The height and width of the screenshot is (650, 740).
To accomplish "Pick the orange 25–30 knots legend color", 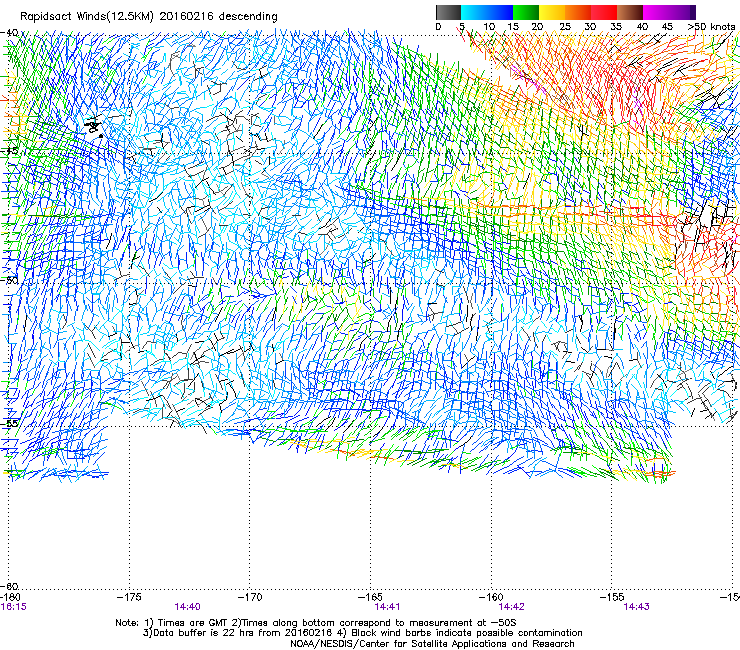I will point(578,12).
